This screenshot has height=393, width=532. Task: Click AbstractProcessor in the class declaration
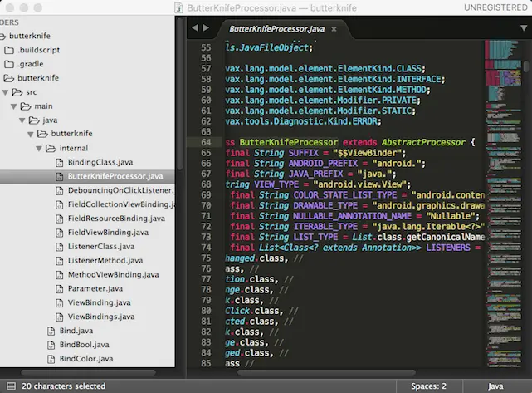423,142
